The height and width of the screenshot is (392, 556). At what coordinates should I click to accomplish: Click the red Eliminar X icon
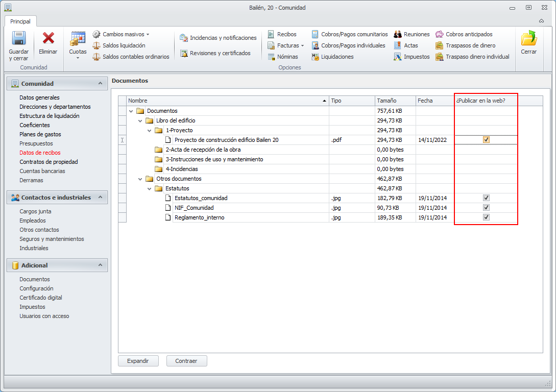click(x=48, y=39)
